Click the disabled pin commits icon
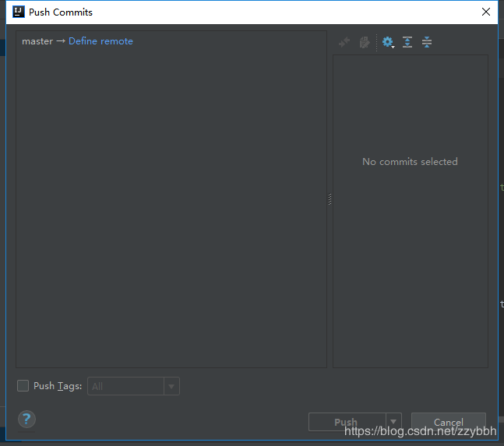The image size is (504, 446). click(344, 42)
